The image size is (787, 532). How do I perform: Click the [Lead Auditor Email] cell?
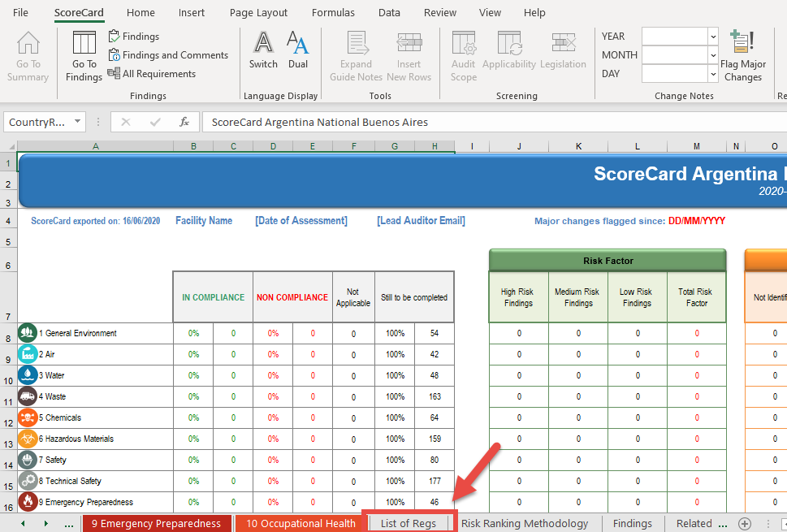[421, 220]
